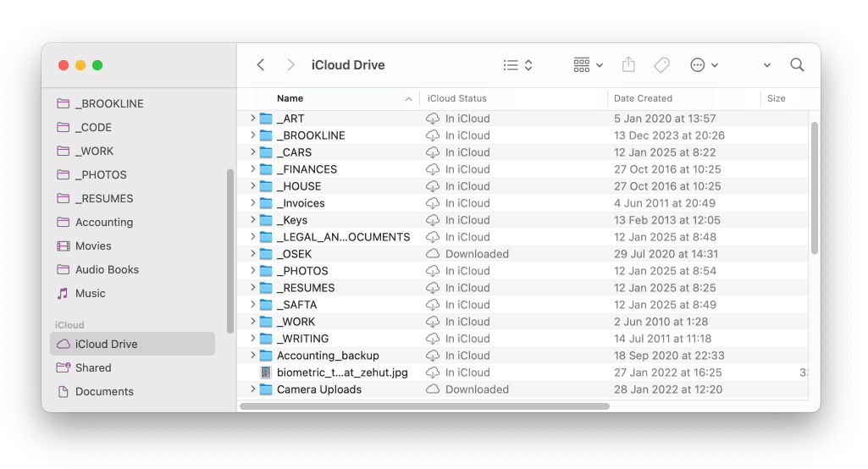Click date 13 Dec 2023 at 20:26
This screenshot has height=469, width=868.
tap(669, 135)
